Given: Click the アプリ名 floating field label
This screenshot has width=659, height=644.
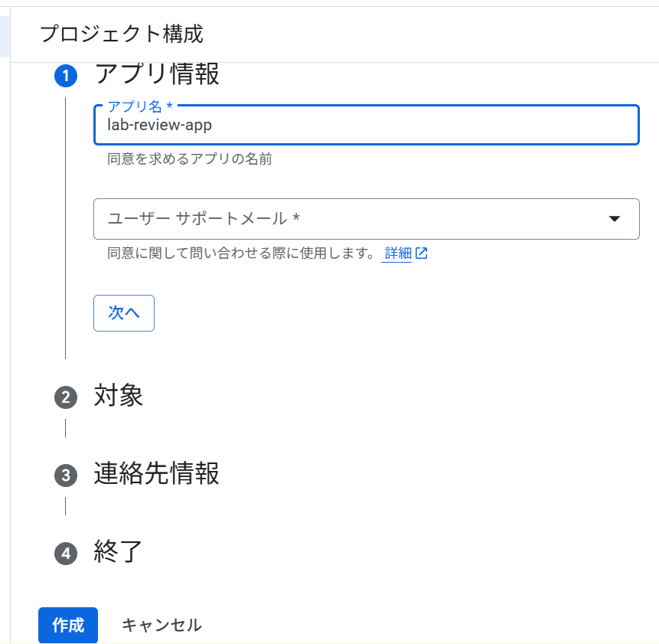Looking at the screenshot, I should tap(140, 106).
